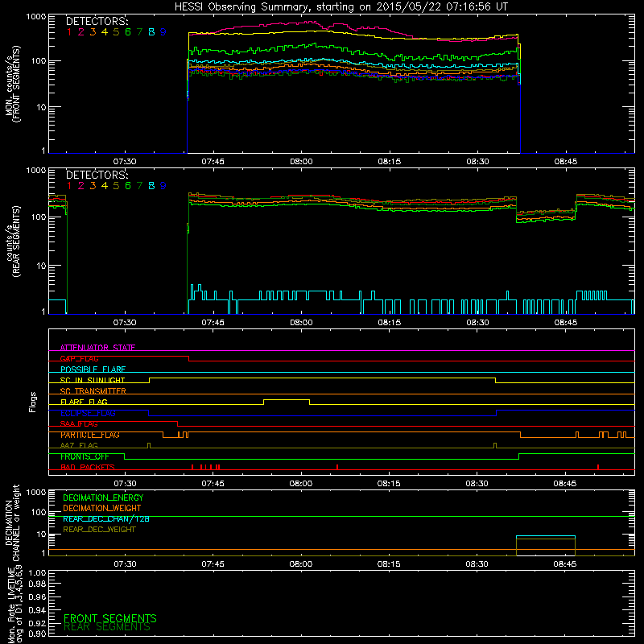Click the SC_IN_SUNLIGHT flag label
Image resolution: width=644 pixels, height=644 pixels.
point(93,380)
